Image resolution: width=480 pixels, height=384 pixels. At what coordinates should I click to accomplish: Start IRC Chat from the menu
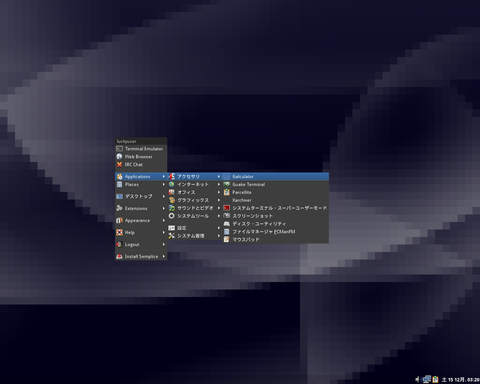click(x=141, y=165)
